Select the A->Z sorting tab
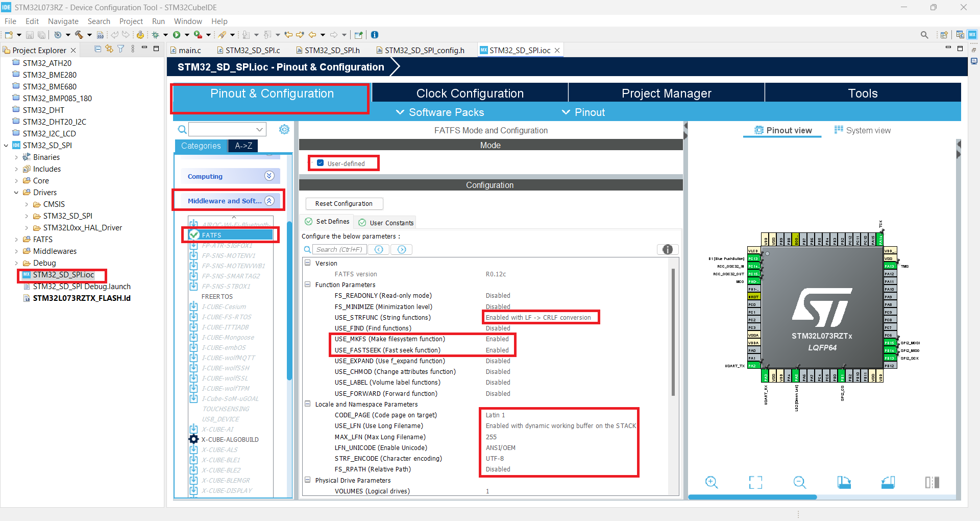The height and width of the screenshot is (521, 980). coord(243,146)
